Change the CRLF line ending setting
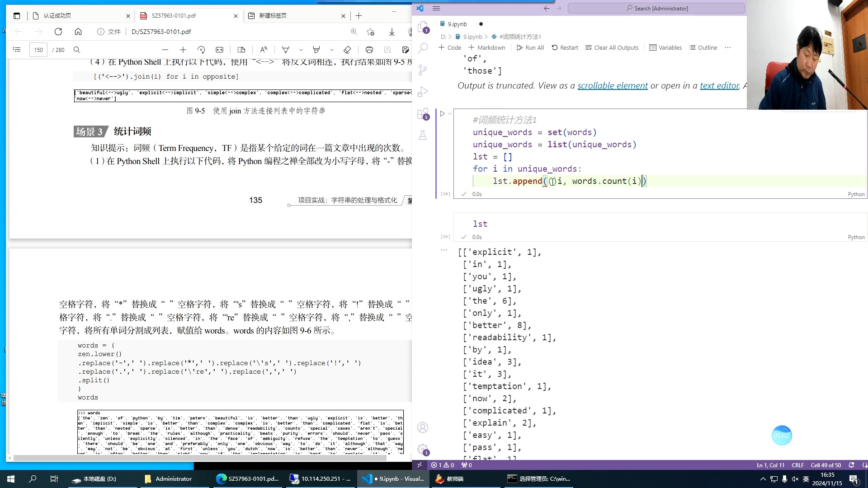The width and height of the screenshot is (868, 488). click(x=797, y=465)
